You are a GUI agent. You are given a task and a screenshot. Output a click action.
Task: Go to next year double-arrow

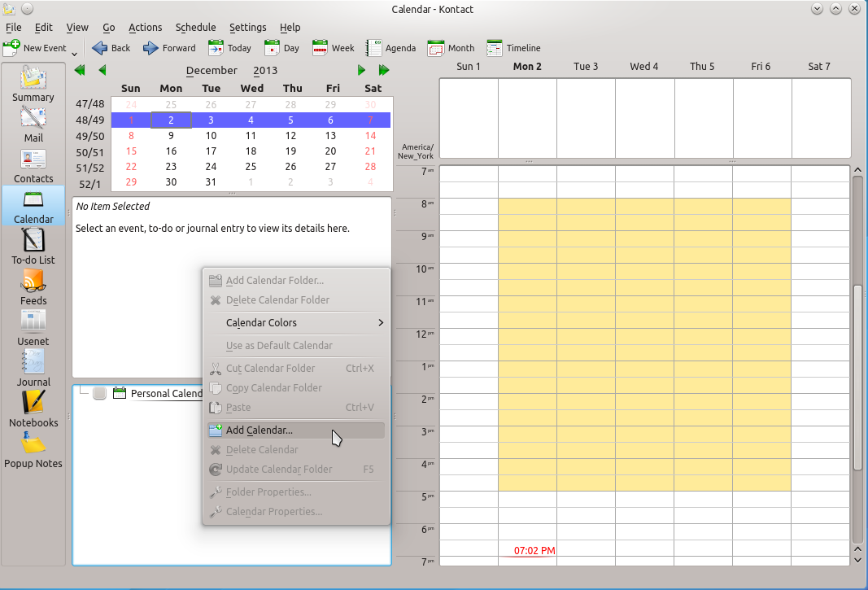click(384, 70)
